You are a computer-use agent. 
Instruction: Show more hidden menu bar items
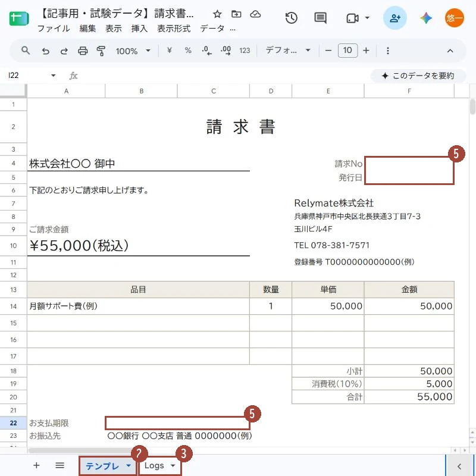coord(233,29)
